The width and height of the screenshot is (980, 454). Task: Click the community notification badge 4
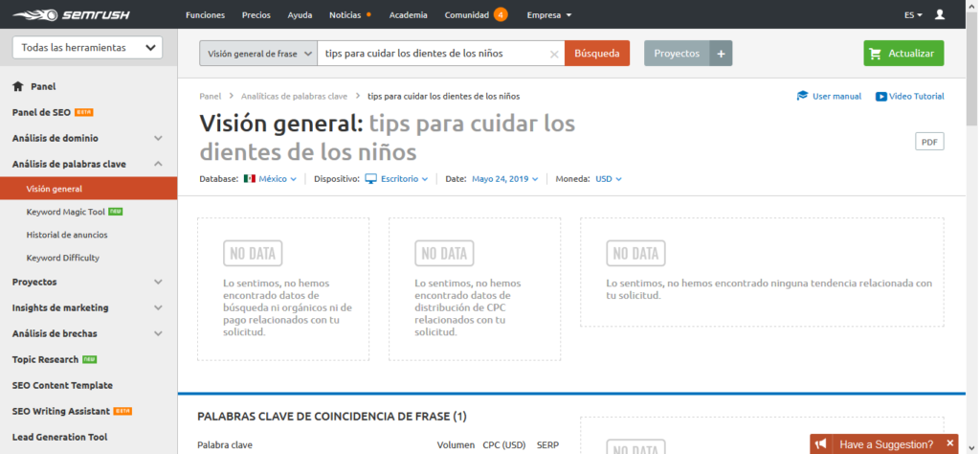[x=501, y=15]
